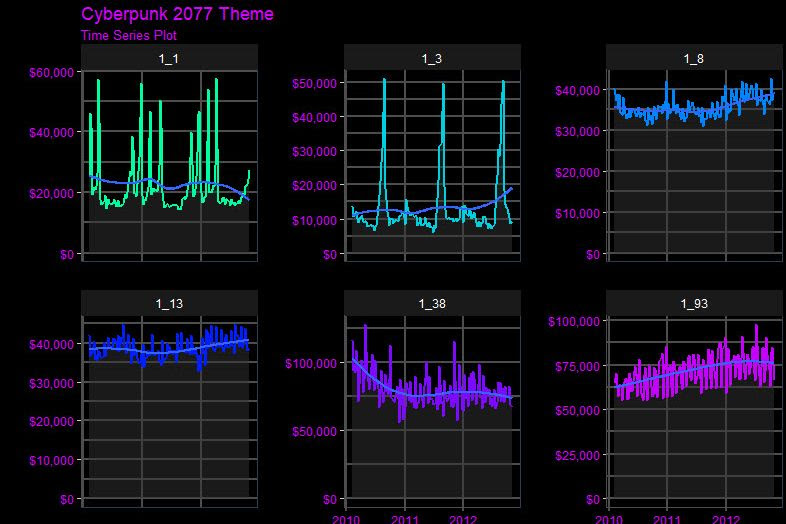Image resolution: width=786 pixels, height=524 pixels.
Task: Select the "Time Series Plot" subtitle text
Action: pos(128,36)
